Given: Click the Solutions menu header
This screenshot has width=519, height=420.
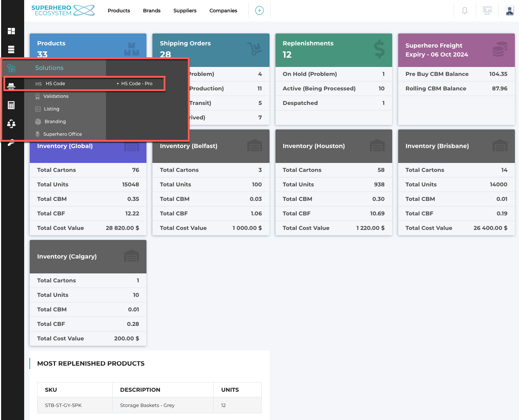Looking at the screenshot, I should (x=49, y=68).
